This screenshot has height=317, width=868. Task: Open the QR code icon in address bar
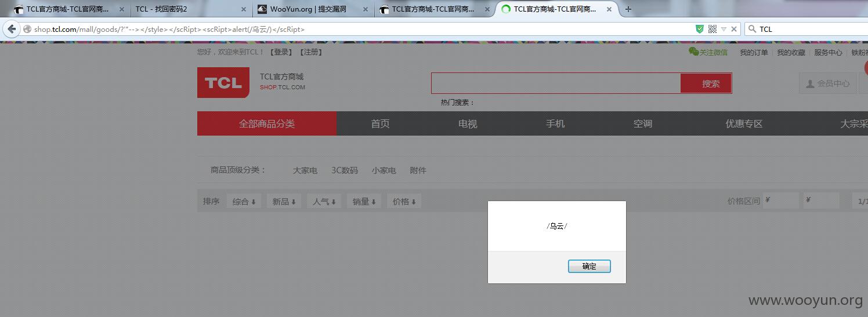click(713, 29)
